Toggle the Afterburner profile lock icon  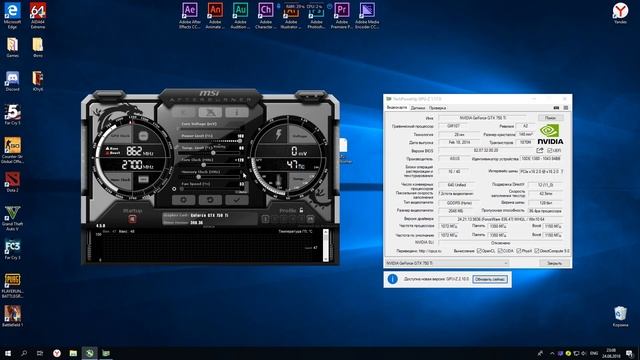click(301, 210)
